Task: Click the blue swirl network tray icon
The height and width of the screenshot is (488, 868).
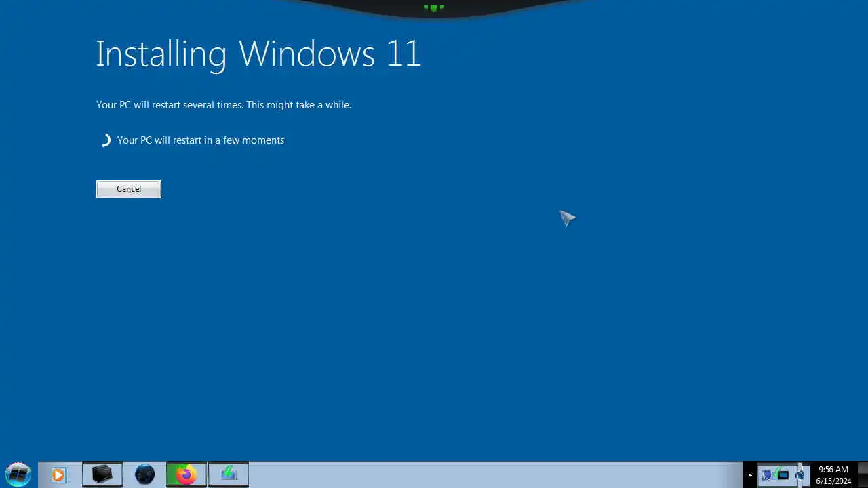Action: 800,475
